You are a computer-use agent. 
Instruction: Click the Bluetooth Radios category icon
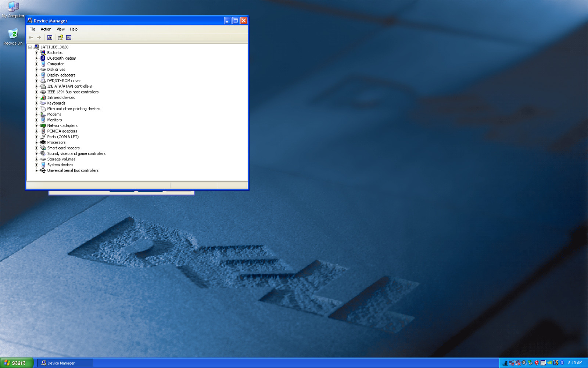pos(43,58)
